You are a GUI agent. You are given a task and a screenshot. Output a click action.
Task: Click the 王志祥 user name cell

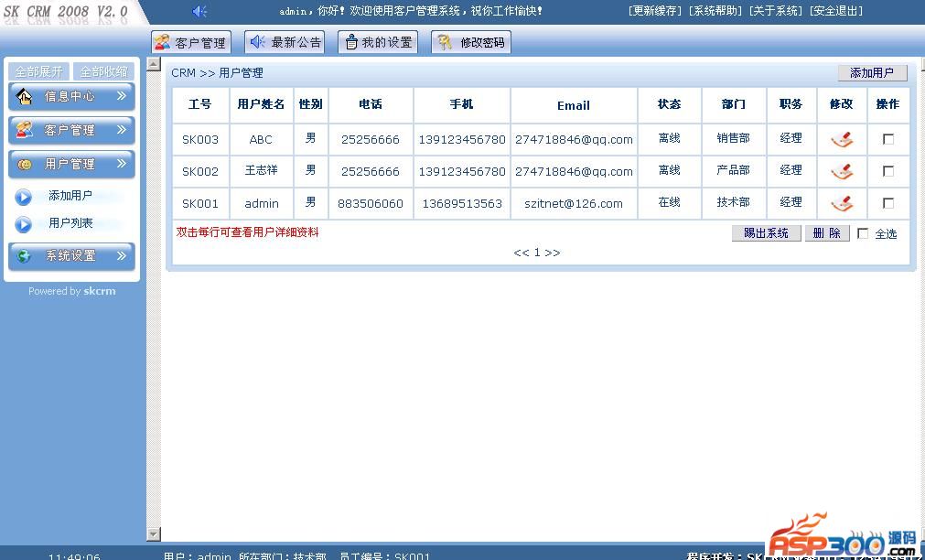[261, 170]
